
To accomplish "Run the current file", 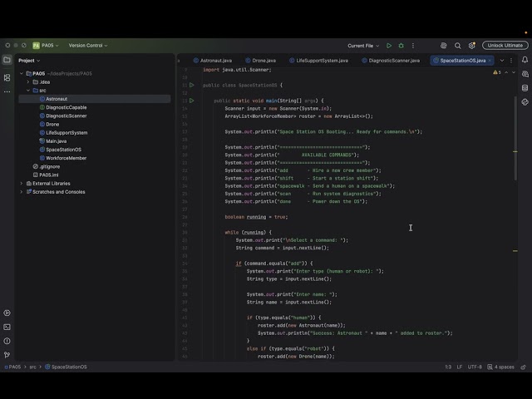I will coord(389,46).
